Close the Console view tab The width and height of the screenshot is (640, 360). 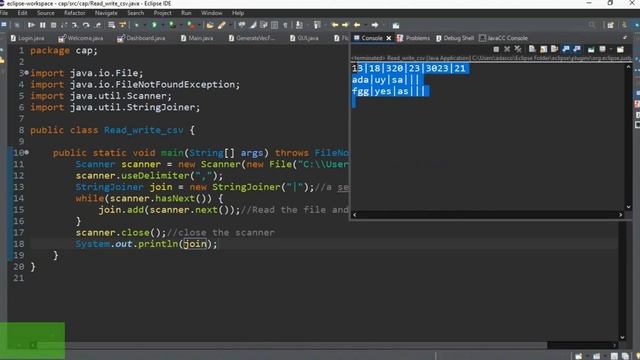pyautogui.click(x=389, y=38)
